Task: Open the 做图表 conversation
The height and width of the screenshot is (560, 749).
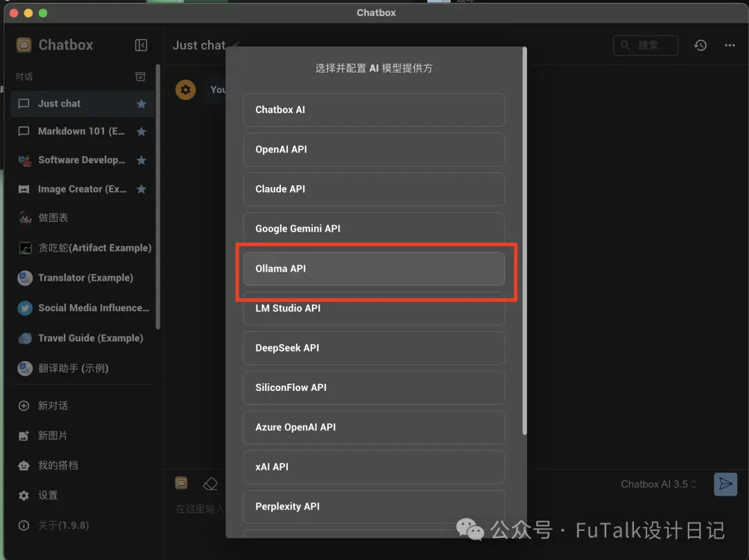Action: point(82,218)
